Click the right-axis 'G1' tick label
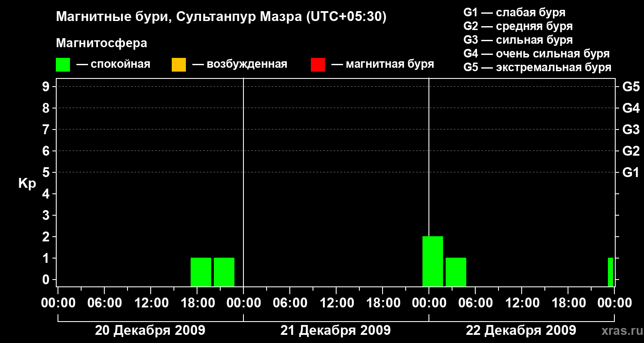The image size is (644, 343). [x=631, y=172]
